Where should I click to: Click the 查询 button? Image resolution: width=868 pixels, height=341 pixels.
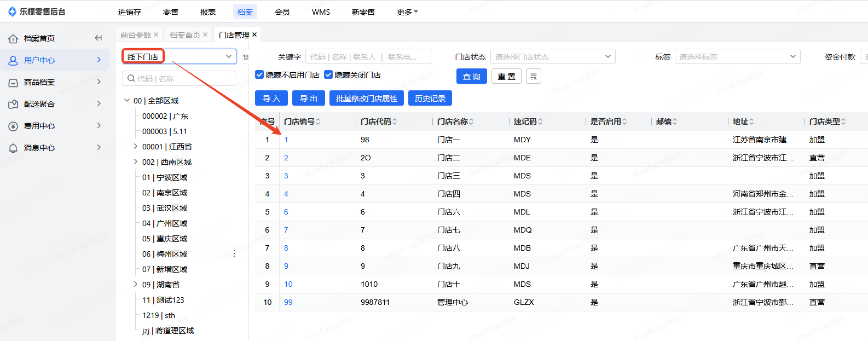471,77
